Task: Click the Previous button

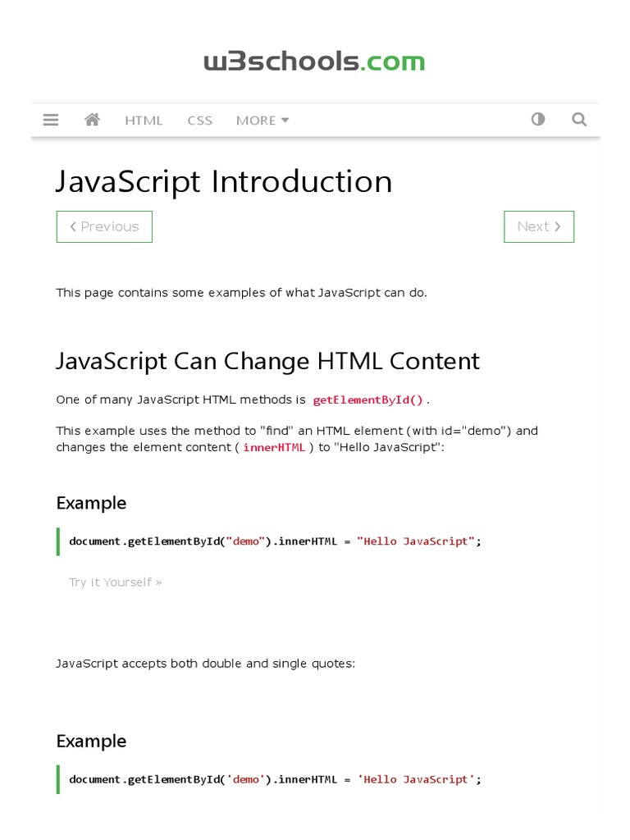Action: pyautogui.click(x=104, y=227)
